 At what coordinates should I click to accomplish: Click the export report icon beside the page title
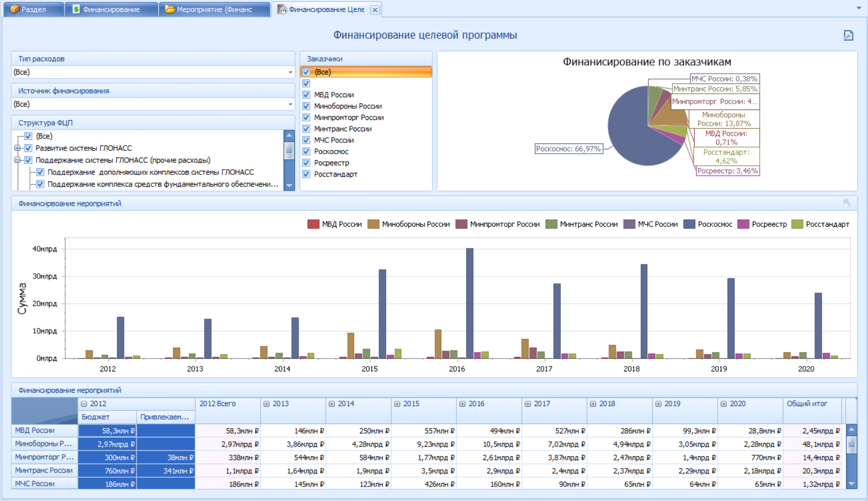click(848, 35)
